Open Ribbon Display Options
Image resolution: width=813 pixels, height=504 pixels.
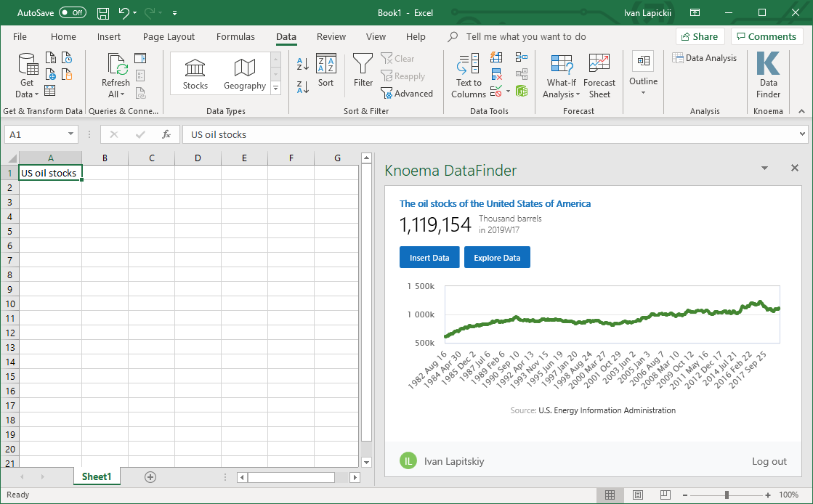695,13
